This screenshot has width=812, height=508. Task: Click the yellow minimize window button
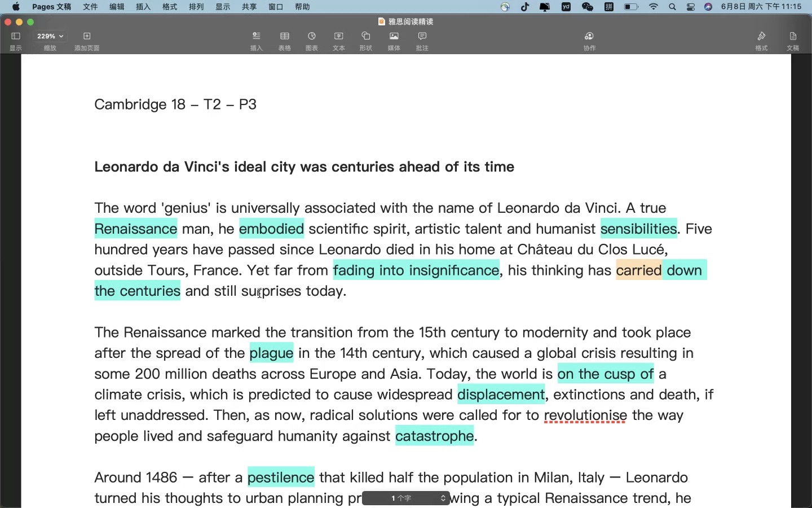(x=19, y=22)
